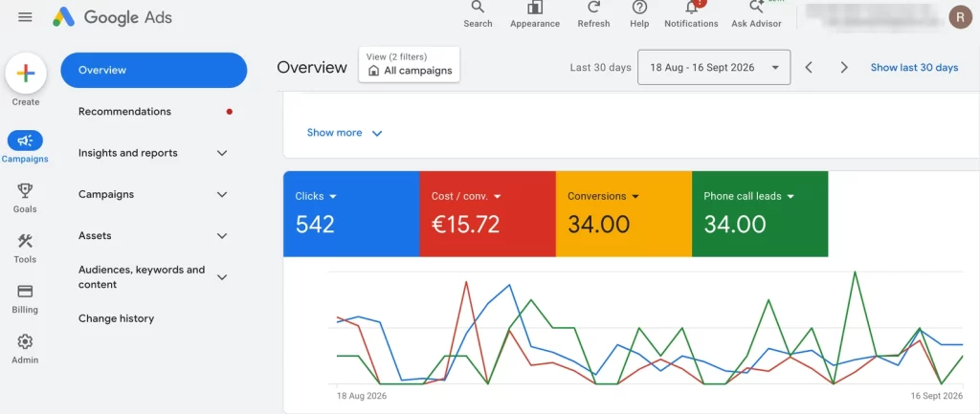Open the Search tool
This screenshot has width=980, height=414.
click(x=478, y=14)
